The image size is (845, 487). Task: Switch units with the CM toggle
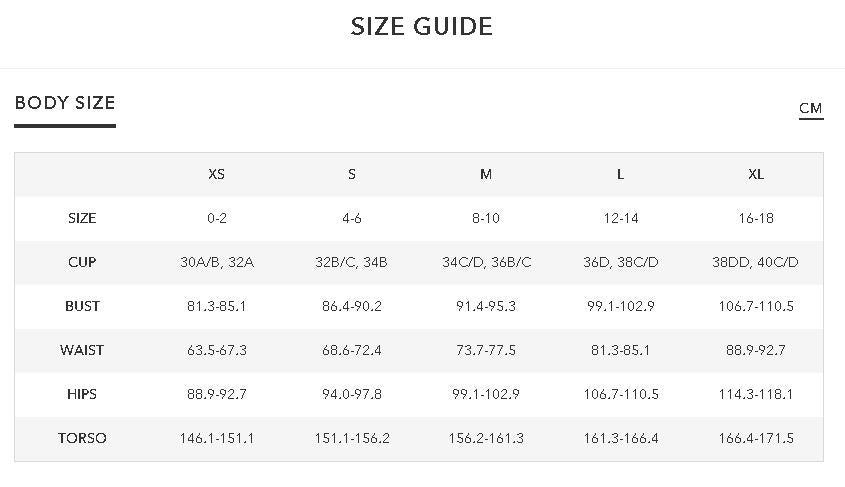coord(810,109)
